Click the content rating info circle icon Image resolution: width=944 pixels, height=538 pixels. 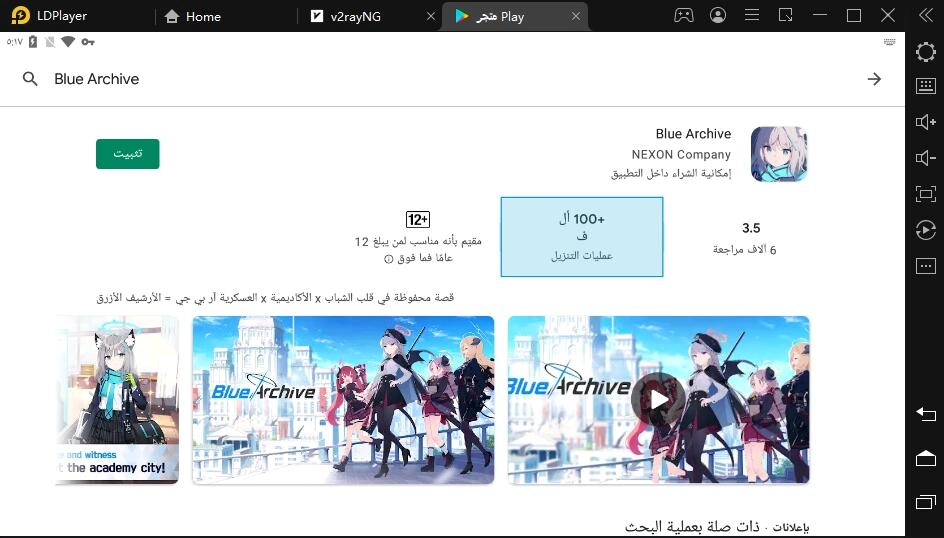[388, 259]
